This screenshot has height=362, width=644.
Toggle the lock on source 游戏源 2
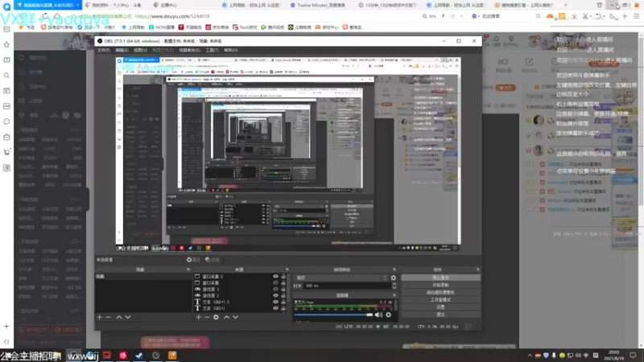(x=283, y=295)
